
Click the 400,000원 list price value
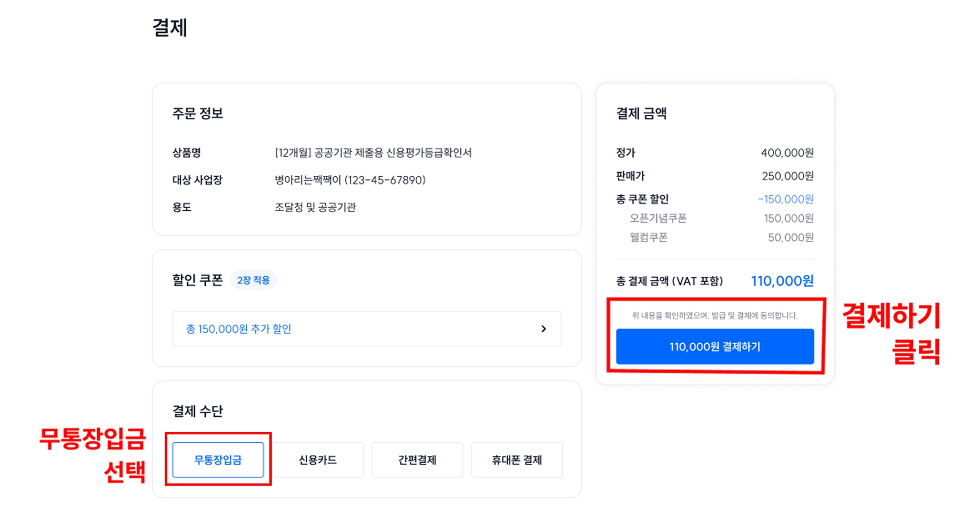click(x=787, y=153)
